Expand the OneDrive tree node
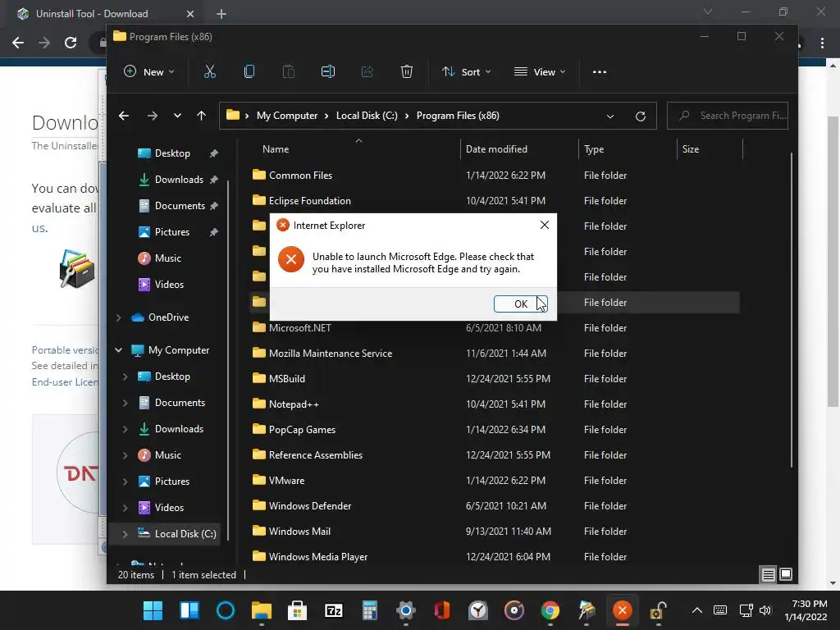This screenshot has width=840, height=630. (118, 317)
